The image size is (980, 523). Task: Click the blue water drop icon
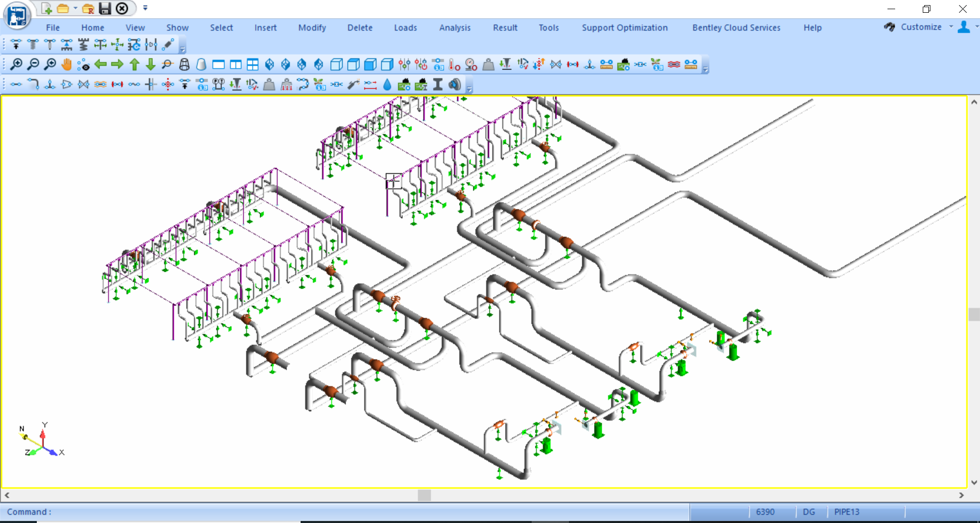click(x=387, y=84)
